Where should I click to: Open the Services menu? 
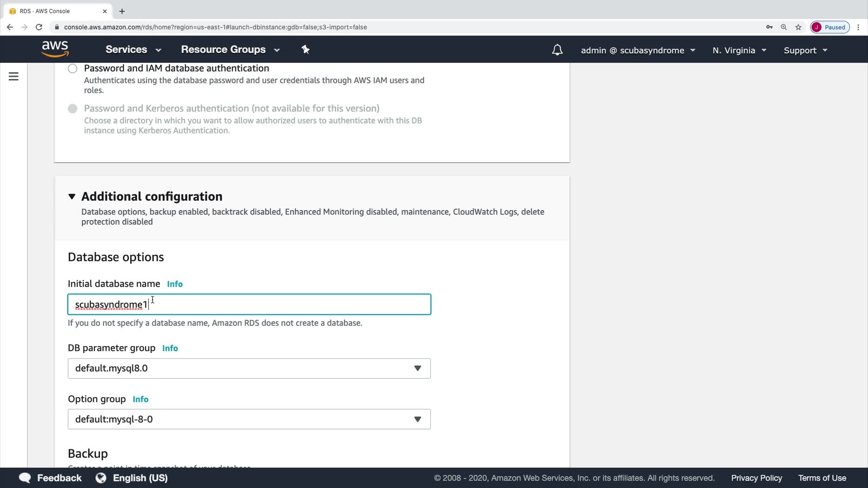pyautogui.click(x=133, y=50)
